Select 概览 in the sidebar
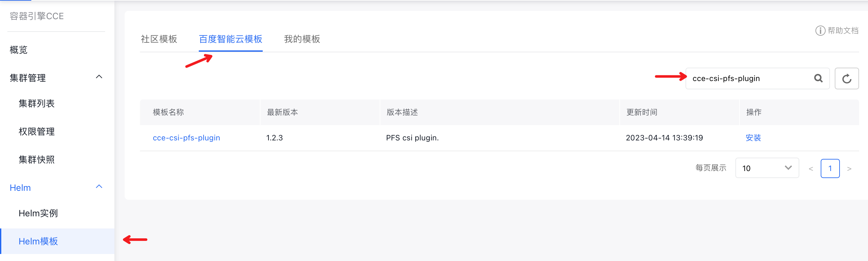Screen dimensions: 868x261 19,50
